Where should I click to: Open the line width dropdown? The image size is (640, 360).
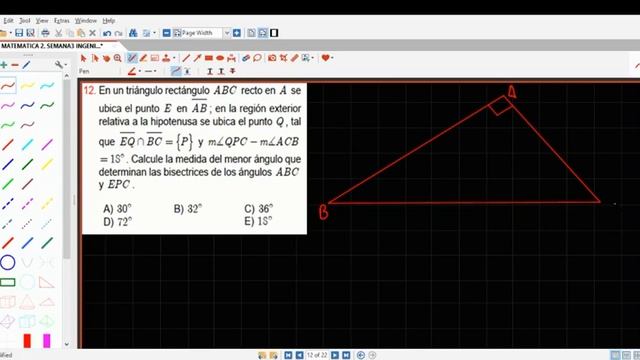tap(155, 71)
